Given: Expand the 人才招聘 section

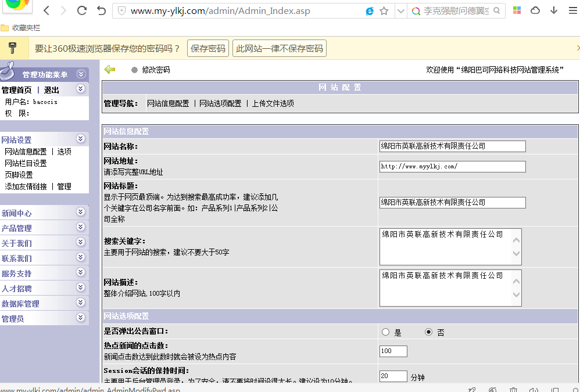Looking at the screenshot, I should (80, 287).
